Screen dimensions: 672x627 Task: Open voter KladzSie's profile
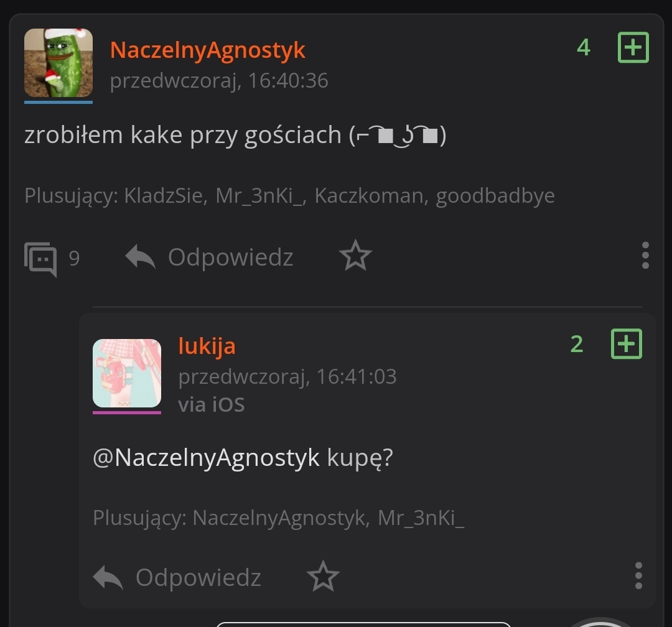pos(163,196)
